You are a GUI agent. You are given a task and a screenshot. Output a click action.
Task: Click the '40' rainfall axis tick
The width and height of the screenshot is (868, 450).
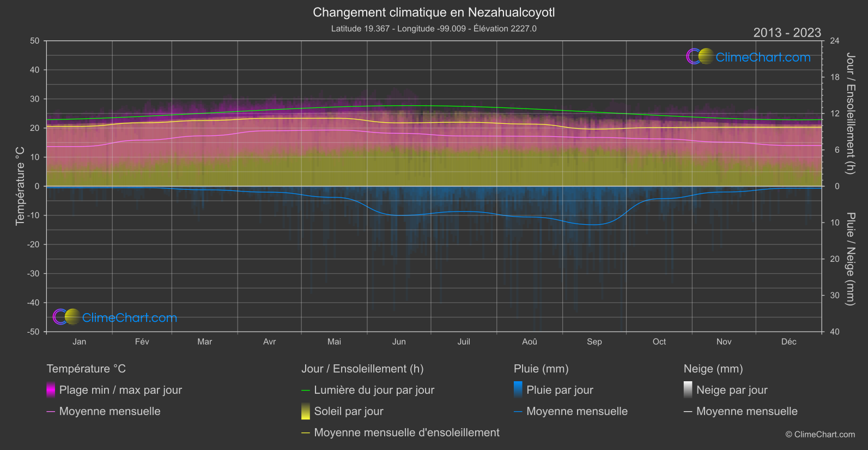pos(835,332)
